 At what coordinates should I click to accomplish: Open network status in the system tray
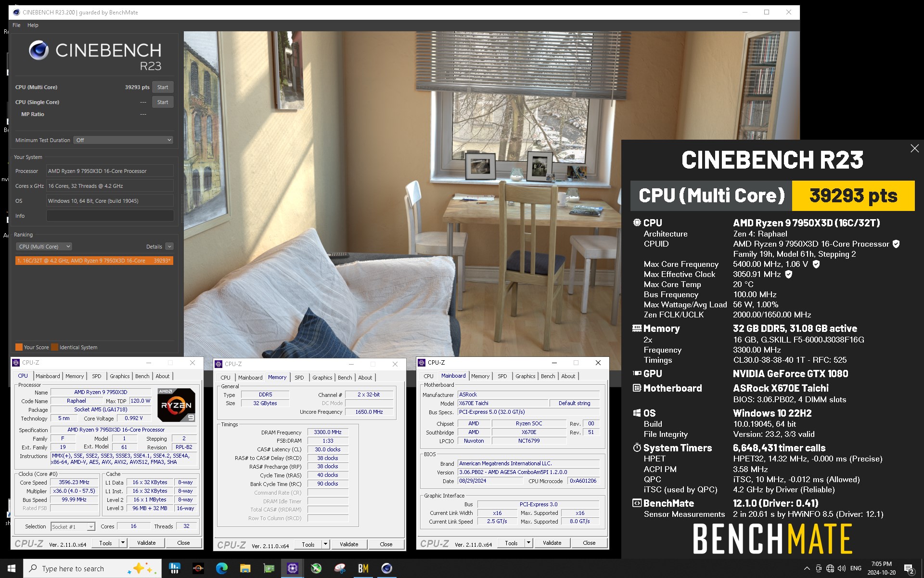click(830, 568)
